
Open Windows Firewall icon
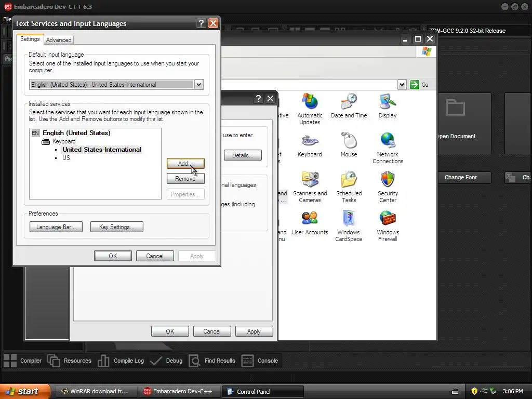click(x=388, y=226)
